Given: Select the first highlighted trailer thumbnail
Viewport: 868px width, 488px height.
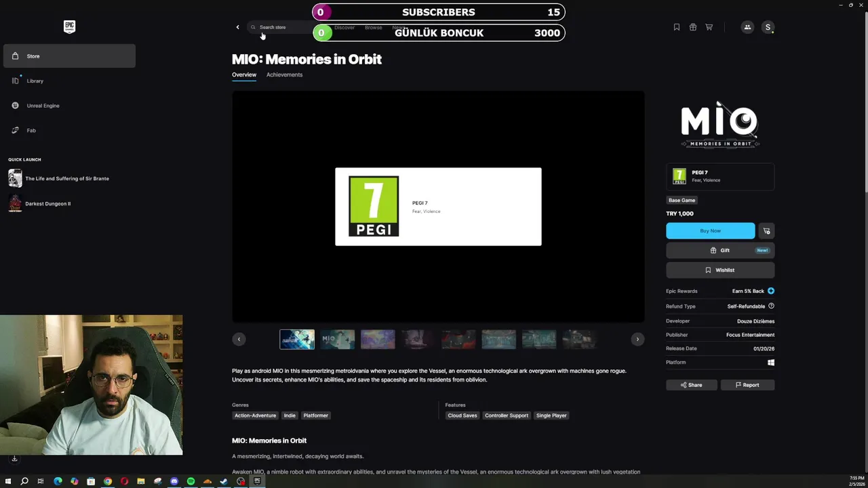Looking at the screenshot, I should 297,339.
